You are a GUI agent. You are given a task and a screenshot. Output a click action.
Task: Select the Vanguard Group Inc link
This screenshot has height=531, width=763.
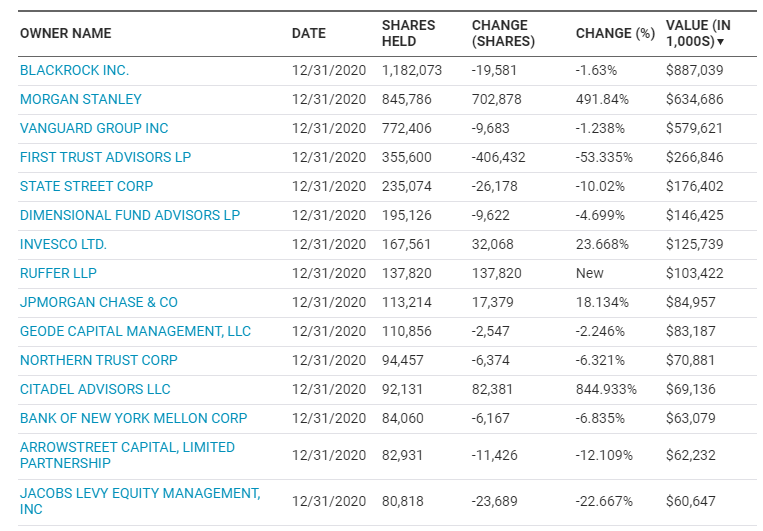click(x=94, y=128)
